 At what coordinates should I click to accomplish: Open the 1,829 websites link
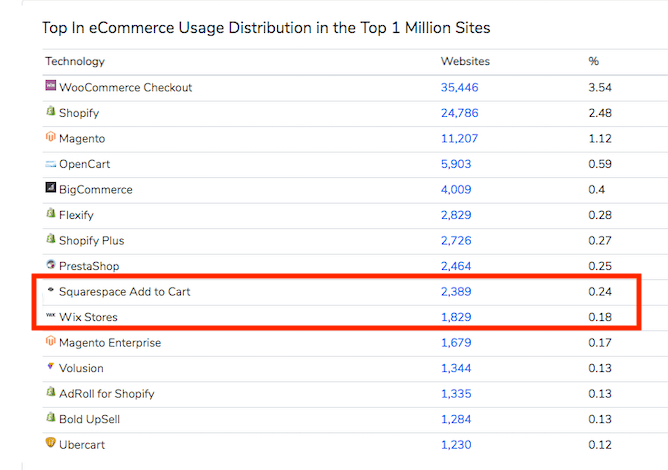pos(456,317)
